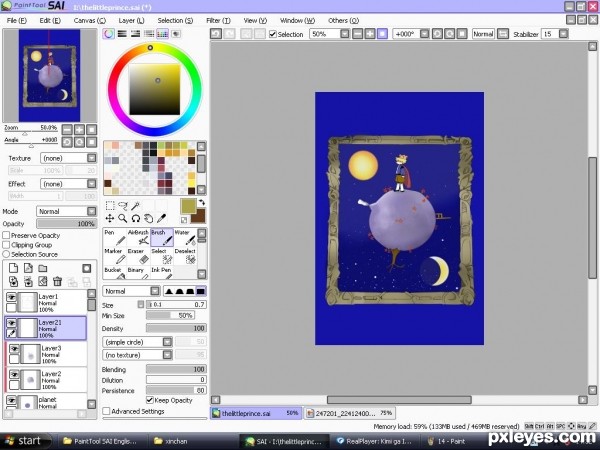Toggle the Selection checkbox in toolbar
Screen dimensions: 600x450
pos(272,34)
